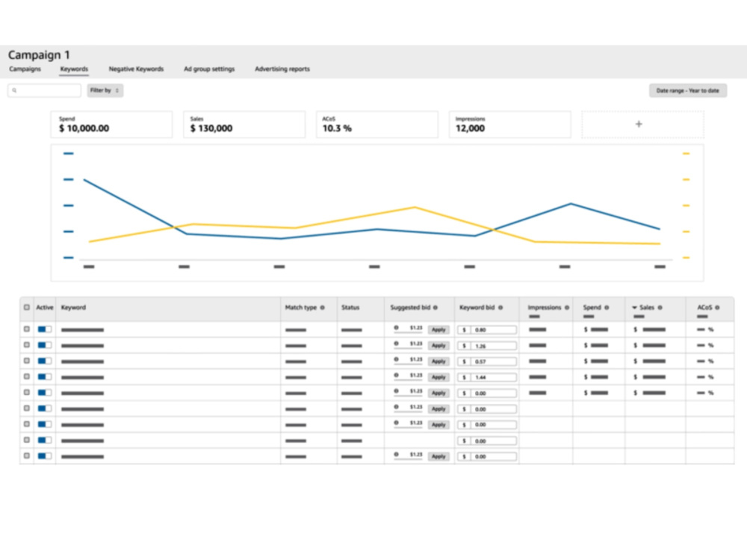Click the Active column header
This screenshot has height=560, width=747.
click(x=45, y=308)
